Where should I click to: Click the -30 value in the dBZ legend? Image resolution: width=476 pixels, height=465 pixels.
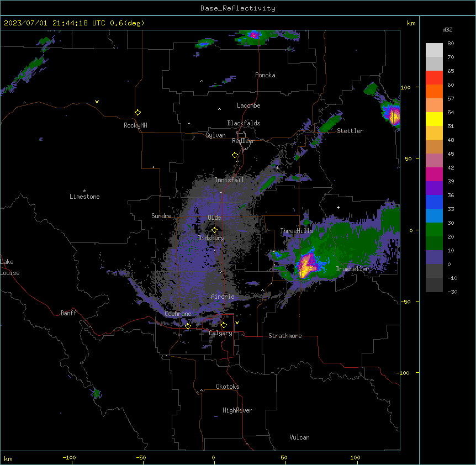(x=452, y=292)
